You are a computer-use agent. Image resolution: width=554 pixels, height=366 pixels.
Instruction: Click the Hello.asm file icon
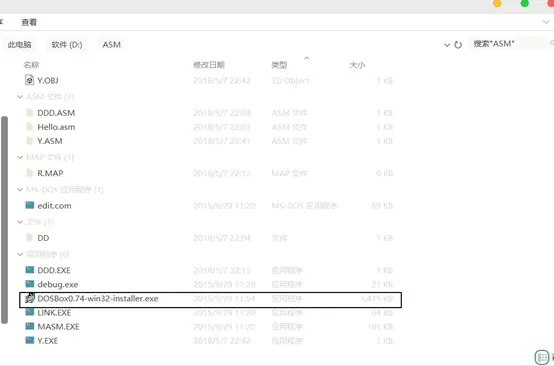coord(30,126)
